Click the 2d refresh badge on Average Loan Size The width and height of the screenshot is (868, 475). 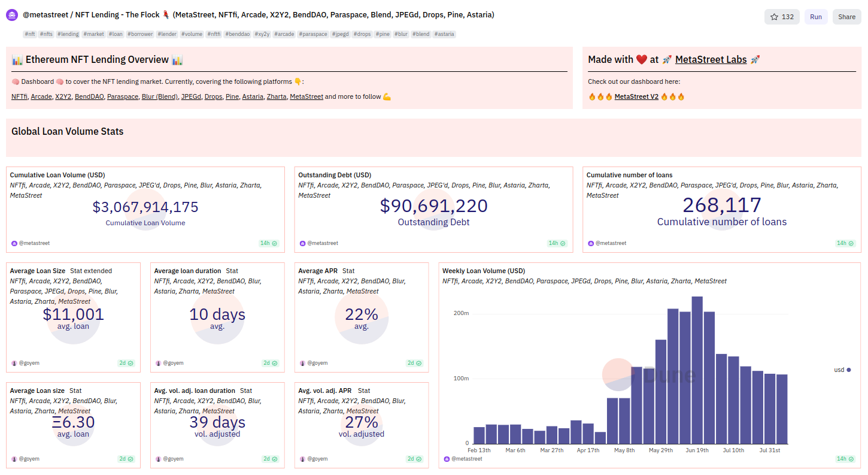[126, 363]
